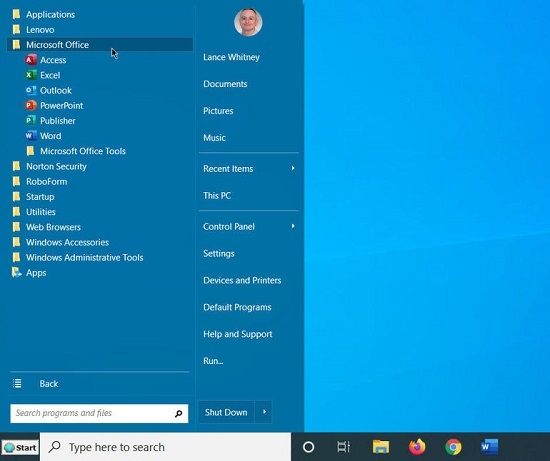This screenshot has height=461, width=550.
Task: Expand the Lenovo folder
Action: [x=33, y=29]
